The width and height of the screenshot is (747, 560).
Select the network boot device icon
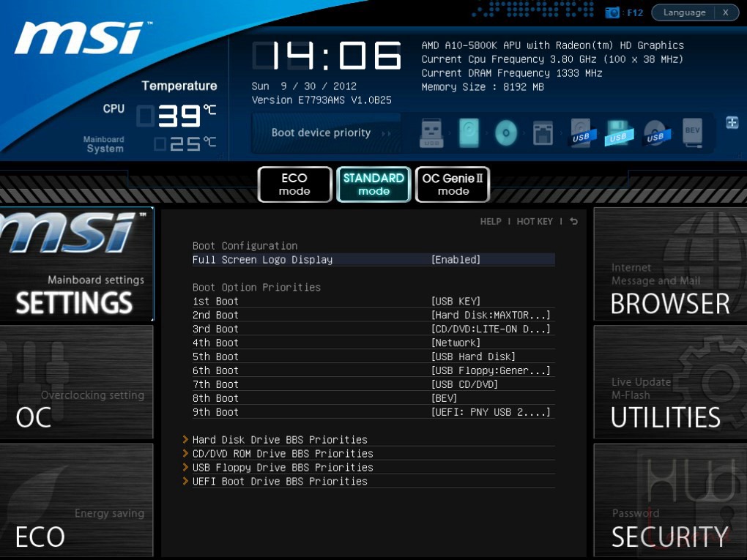point(543,132)
